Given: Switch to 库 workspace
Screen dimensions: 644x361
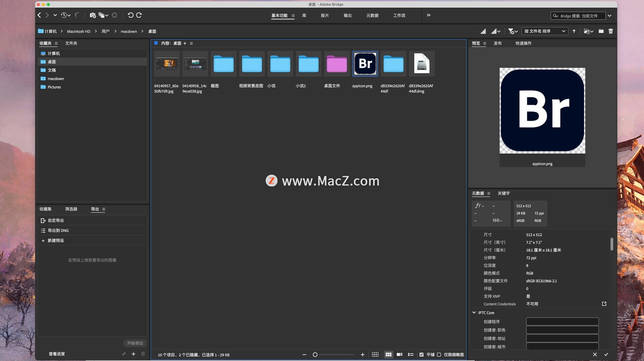Looking at the screenshot, I should pos(304,15).
